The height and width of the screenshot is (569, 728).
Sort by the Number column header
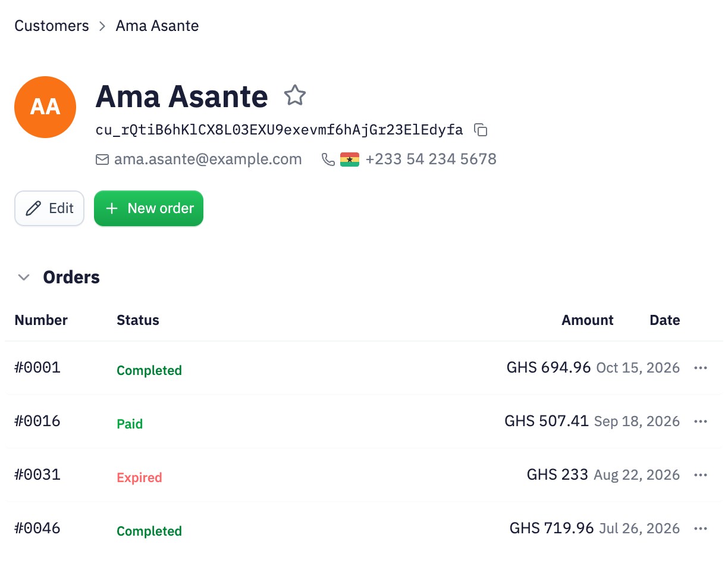coord(41,320)
